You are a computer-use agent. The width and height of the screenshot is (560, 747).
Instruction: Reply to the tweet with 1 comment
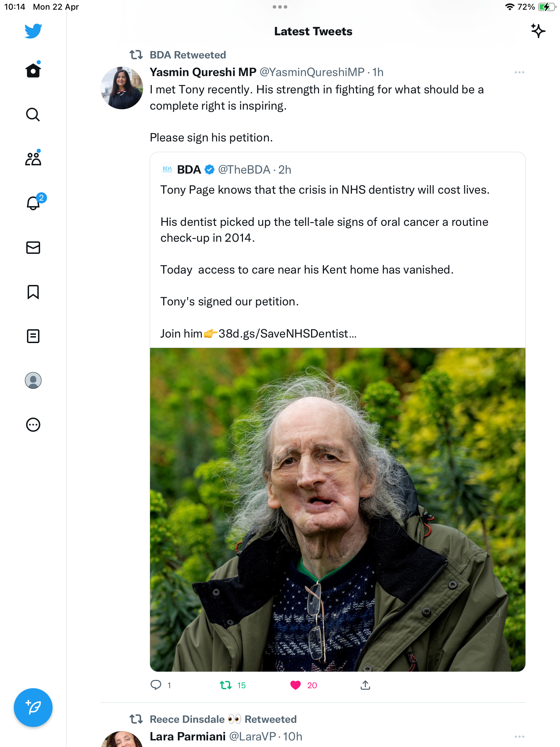[x=156, y=685]
